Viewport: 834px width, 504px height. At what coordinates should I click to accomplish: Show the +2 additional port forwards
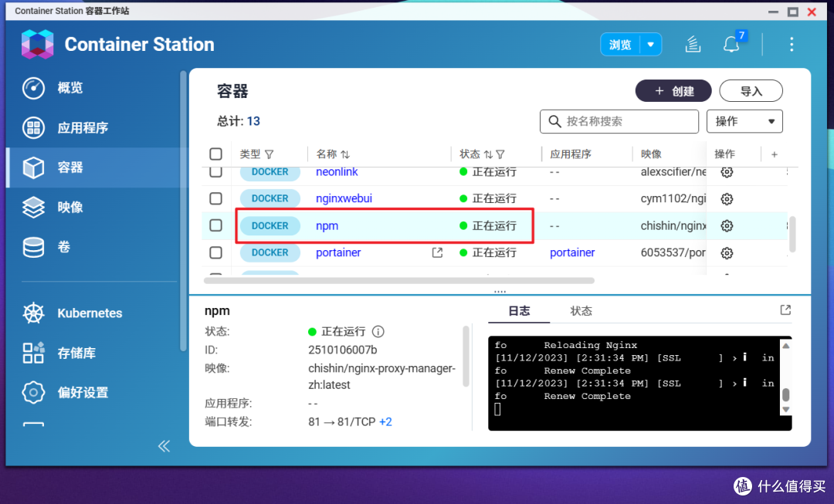pos(385,422)
